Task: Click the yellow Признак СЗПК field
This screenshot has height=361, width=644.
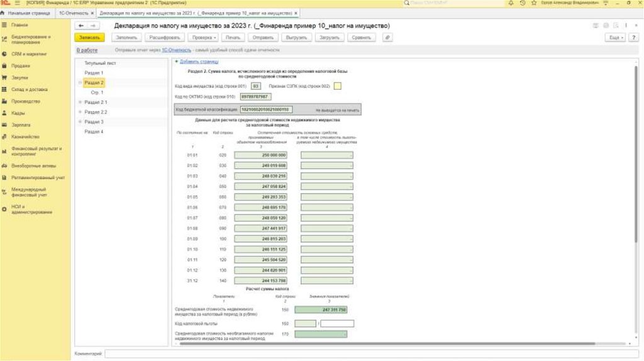Action: pos(338,86)
